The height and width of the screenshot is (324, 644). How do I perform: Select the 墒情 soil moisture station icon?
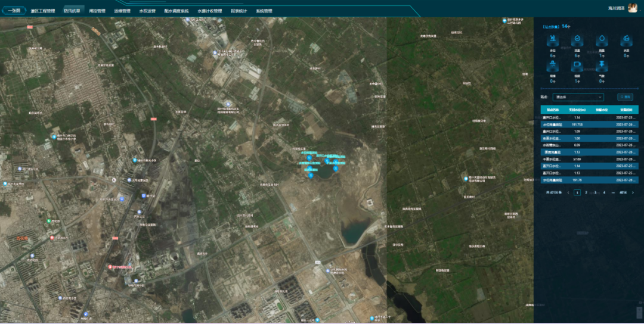click(x=552, y=66)
